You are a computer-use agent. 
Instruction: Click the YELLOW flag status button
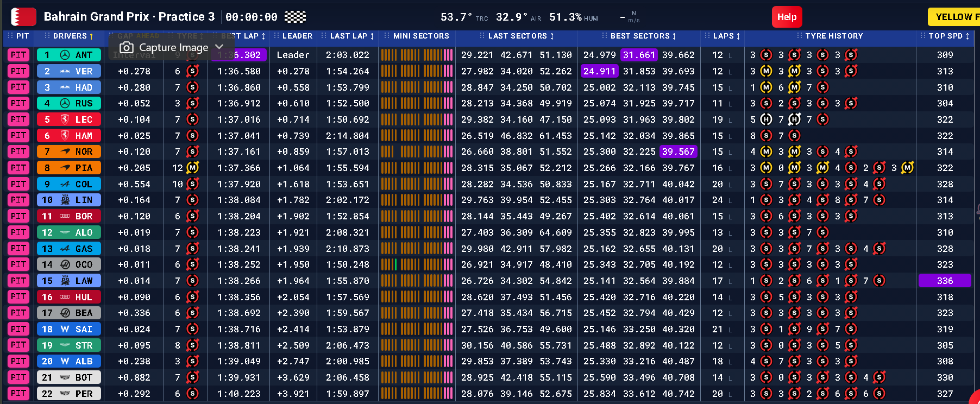(954, 17)
